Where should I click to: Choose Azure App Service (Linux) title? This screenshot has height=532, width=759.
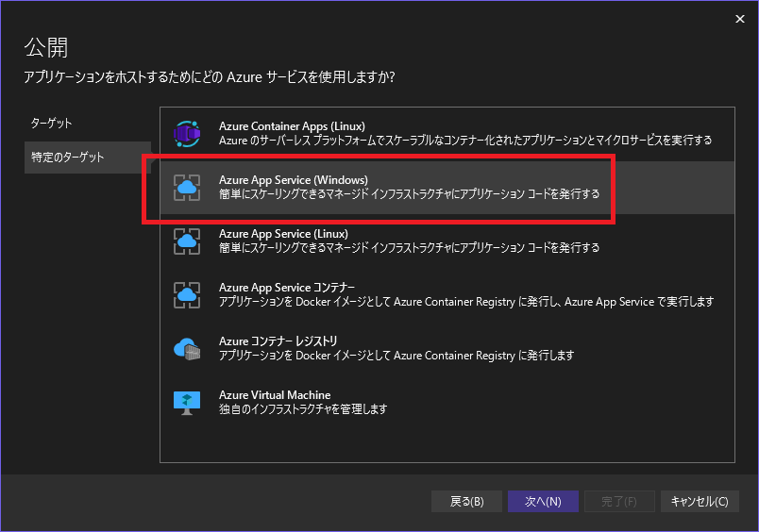[283, 234]
